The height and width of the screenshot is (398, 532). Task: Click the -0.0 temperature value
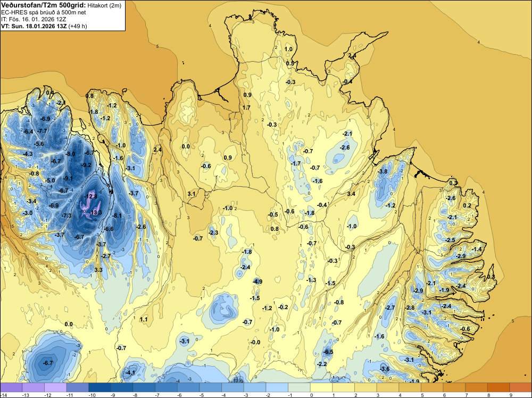tap(255, 342)
